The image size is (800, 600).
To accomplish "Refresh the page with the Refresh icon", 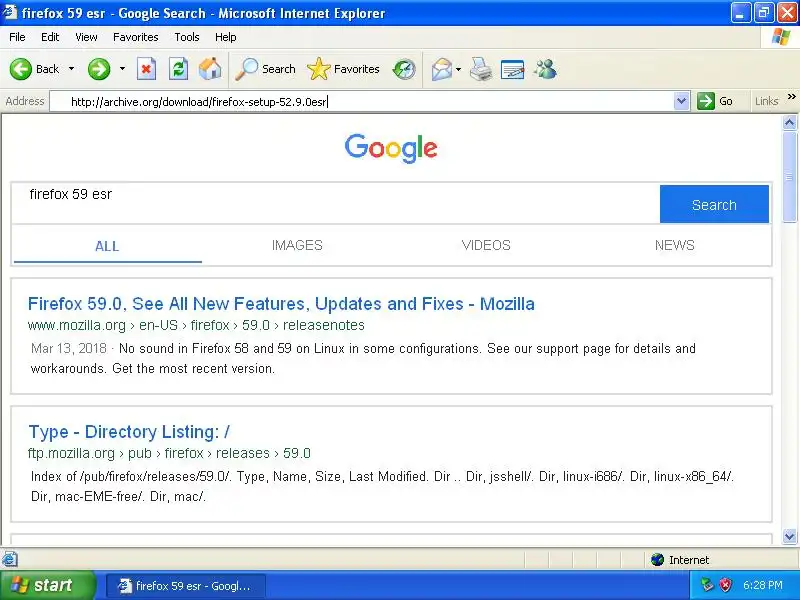I will point(179,69).
